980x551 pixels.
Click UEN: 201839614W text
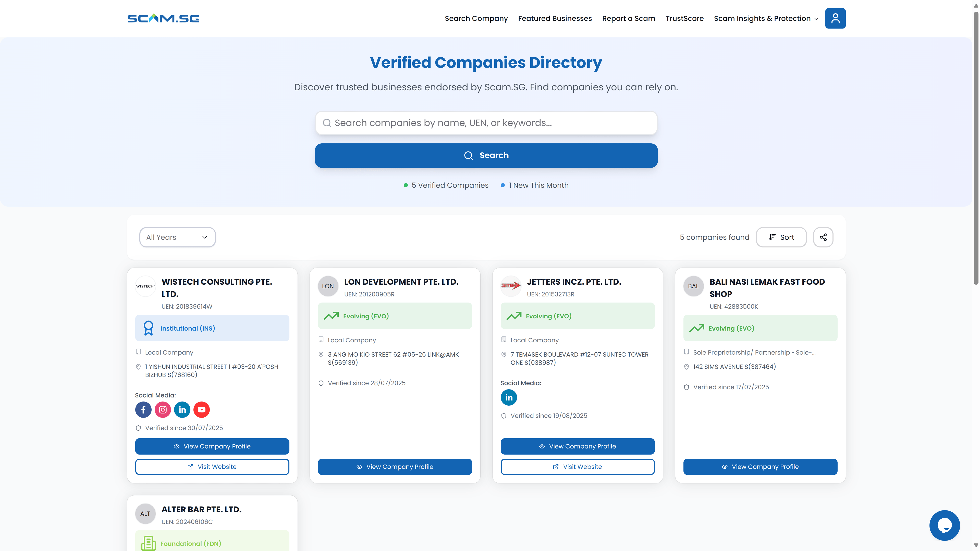(x=187, y=306)
